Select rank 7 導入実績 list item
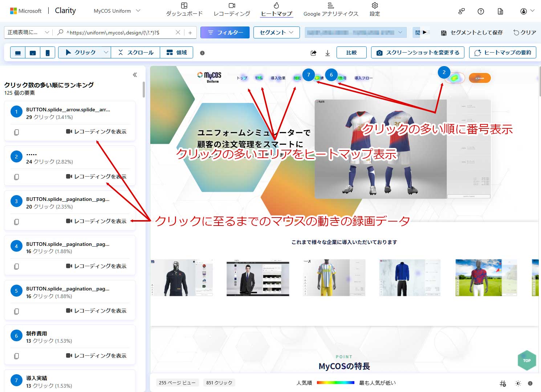 coord(70,381)
